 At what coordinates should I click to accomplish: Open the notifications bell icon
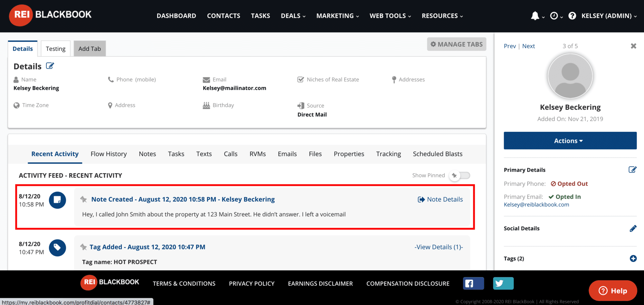[535, 16]
